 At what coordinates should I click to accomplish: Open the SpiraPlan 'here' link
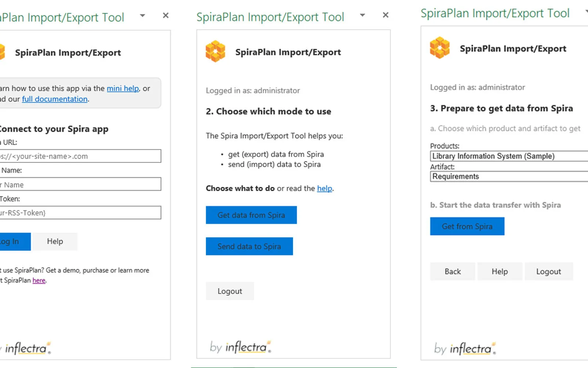coord(39,280)
